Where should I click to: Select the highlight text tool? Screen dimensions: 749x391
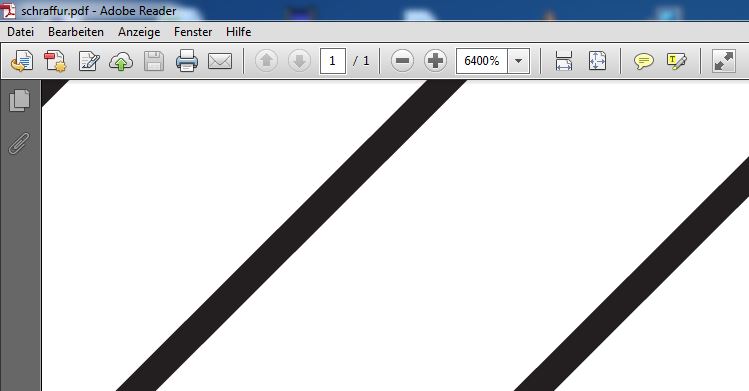(x=677, y=61)
